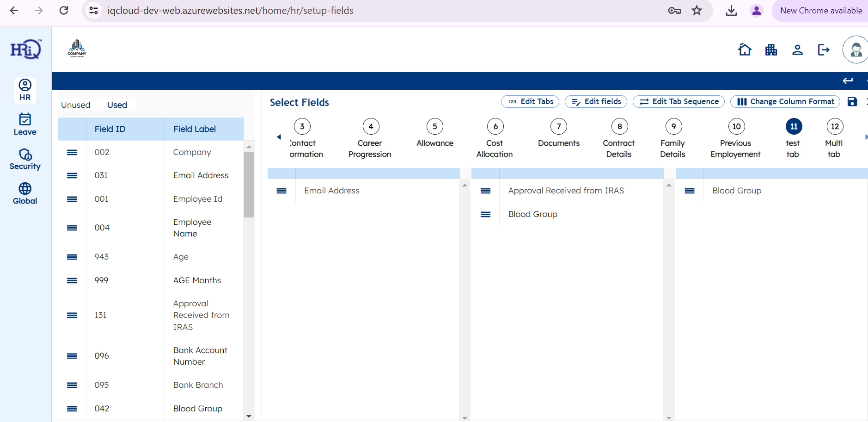Click the Home icon in the top bar

click(x=745, y=50)
